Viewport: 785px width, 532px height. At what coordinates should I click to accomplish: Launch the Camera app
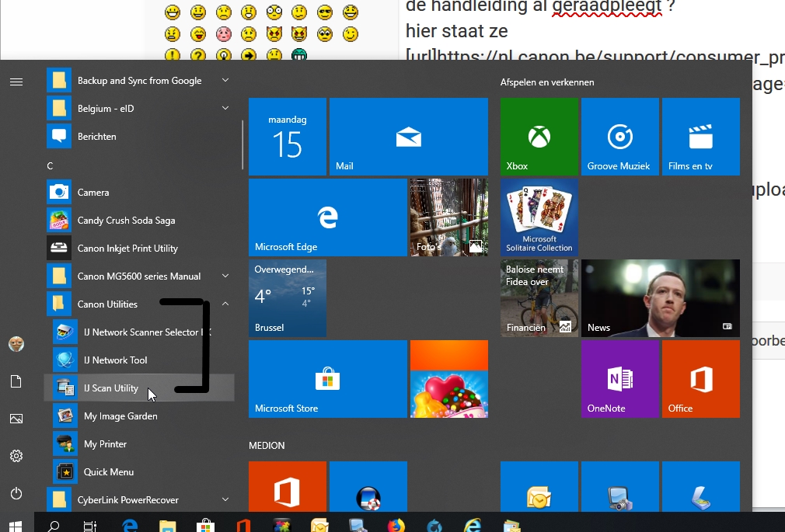coord(92,192)
